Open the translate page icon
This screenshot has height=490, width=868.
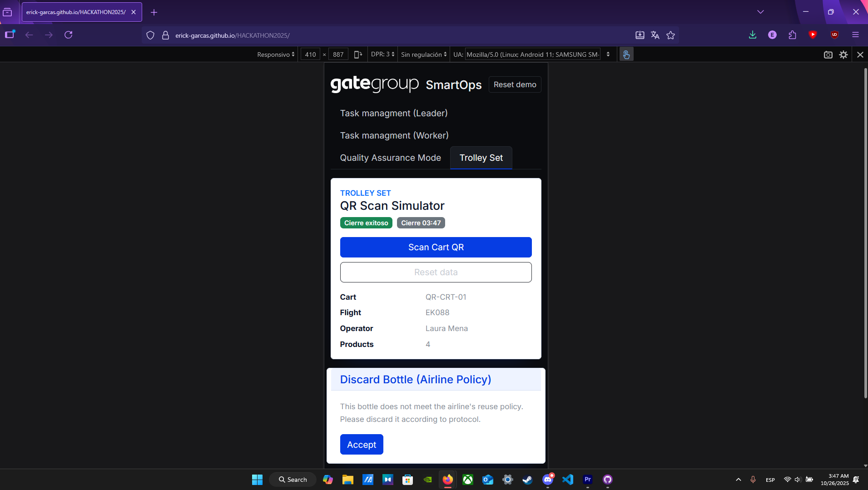655,35
